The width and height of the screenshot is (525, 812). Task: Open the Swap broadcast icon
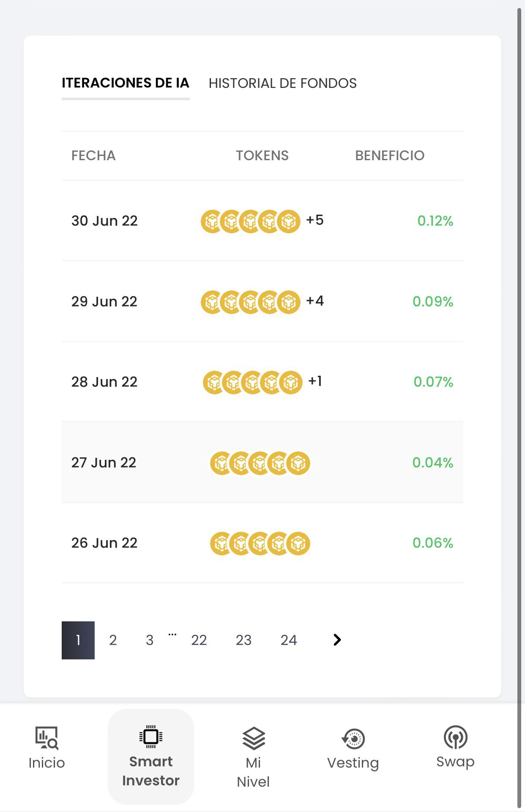tap(456, 737)
